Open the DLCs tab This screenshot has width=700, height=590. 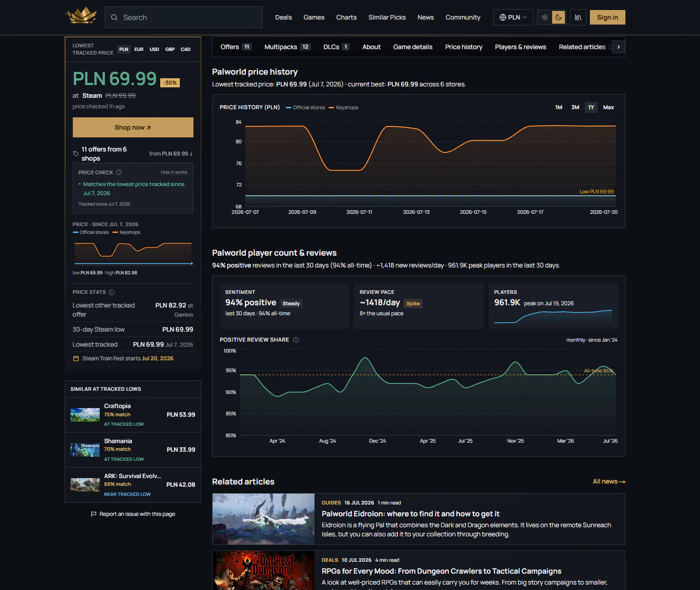(336, 47)
